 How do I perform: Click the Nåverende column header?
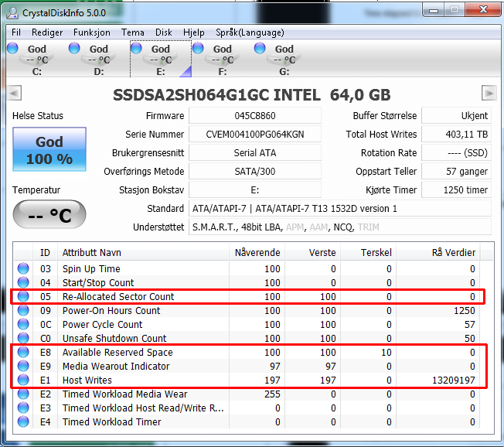click(257, 252)
